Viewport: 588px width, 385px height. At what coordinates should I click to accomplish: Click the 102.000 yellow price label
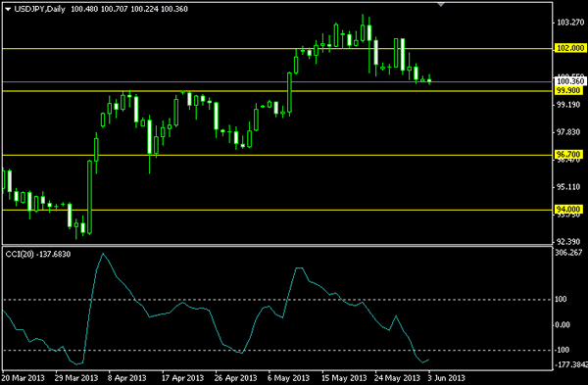click(x=570, y=48)
